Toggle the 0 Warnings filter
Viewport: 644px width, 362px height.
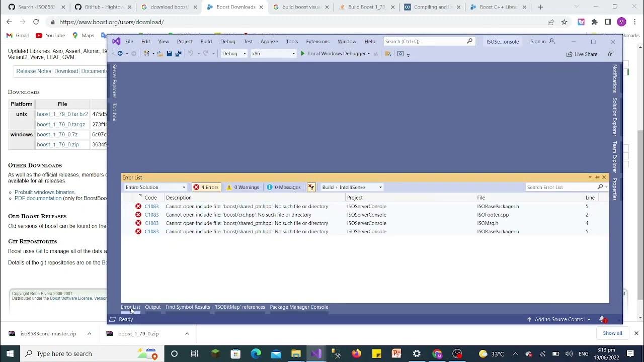pos(243,187)
